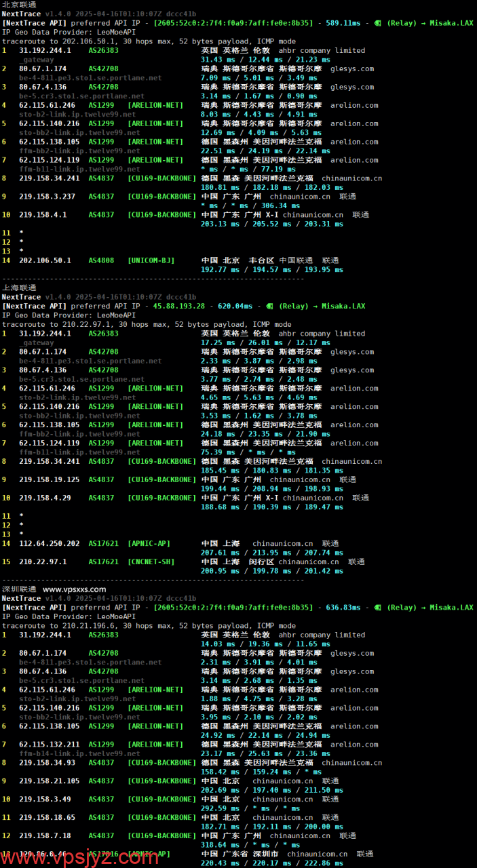Click latency '180.81 ms / 182.18 ms / 182.03 ms'

point(272,187)
